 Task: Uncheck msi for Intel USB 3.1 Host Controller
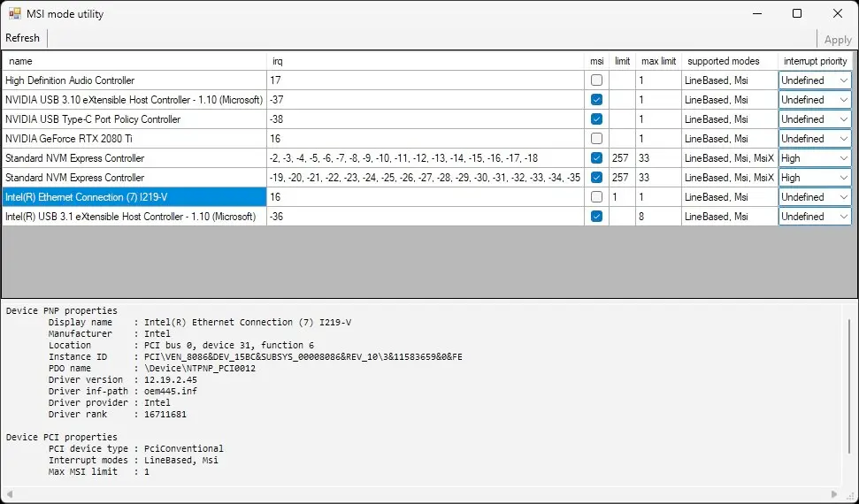(596, 217)
